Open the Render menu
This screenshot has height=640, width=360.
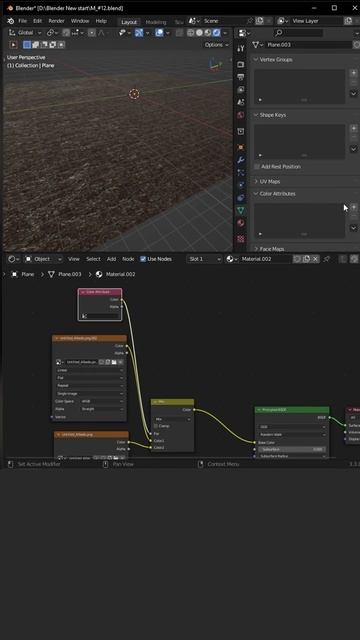tap(56, 21)
